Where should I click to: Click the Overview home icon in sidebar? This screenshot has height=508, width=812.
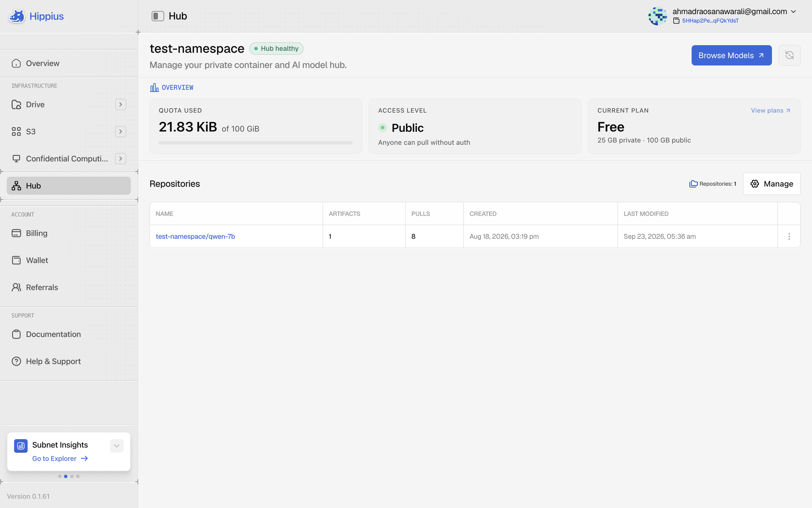click(x=16, y=63)
